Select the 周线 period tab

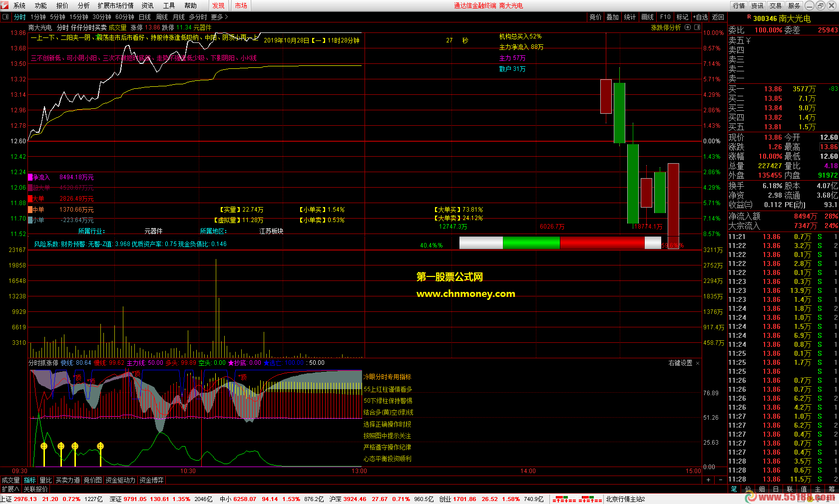(x=162, y=17)
